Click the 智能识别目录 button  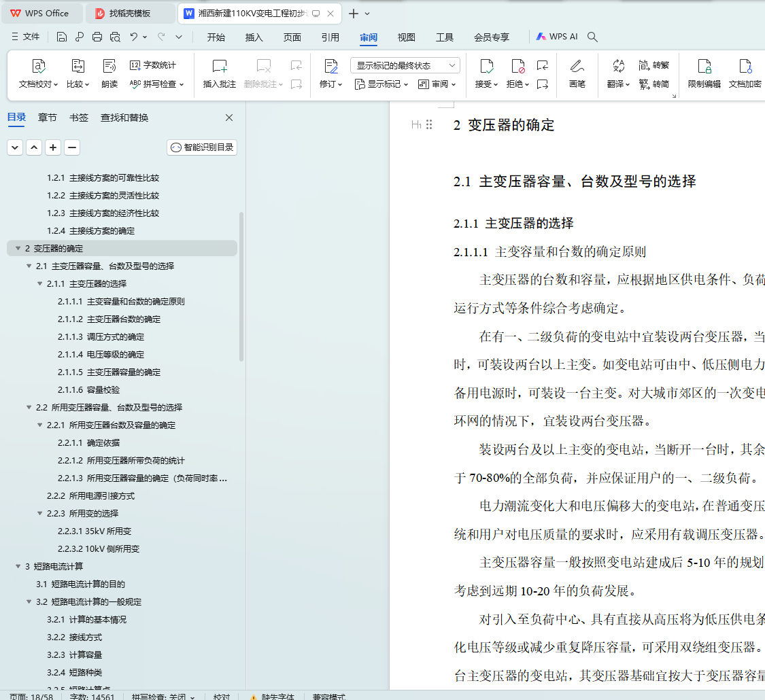(x=202, y=147)
